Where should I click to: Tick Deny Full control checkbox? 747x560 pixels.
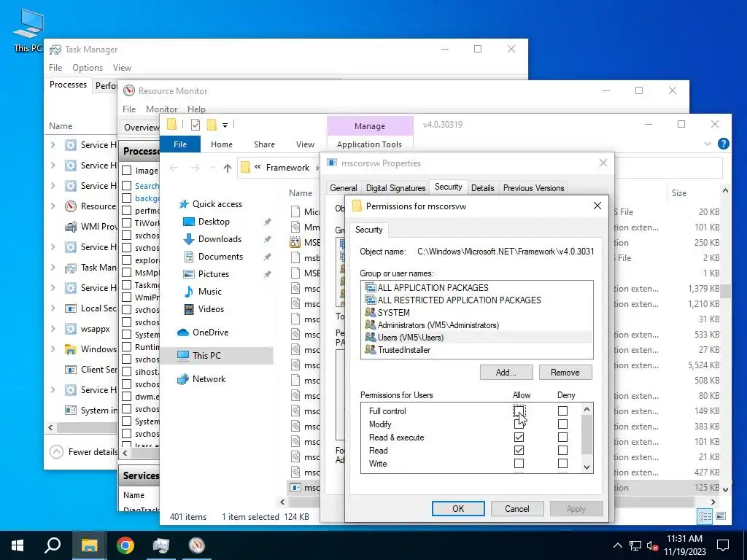(562, 411)
